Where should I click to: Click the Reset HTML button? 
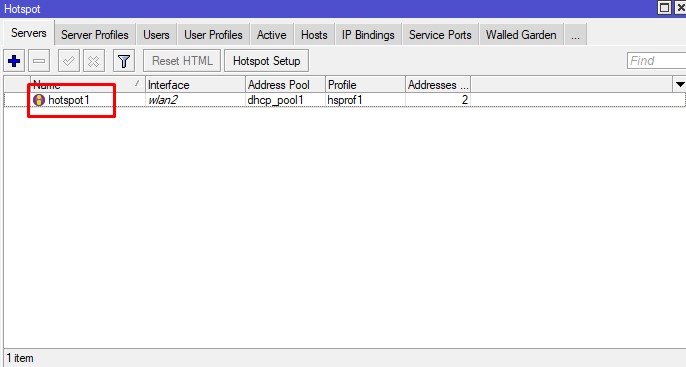182,61
